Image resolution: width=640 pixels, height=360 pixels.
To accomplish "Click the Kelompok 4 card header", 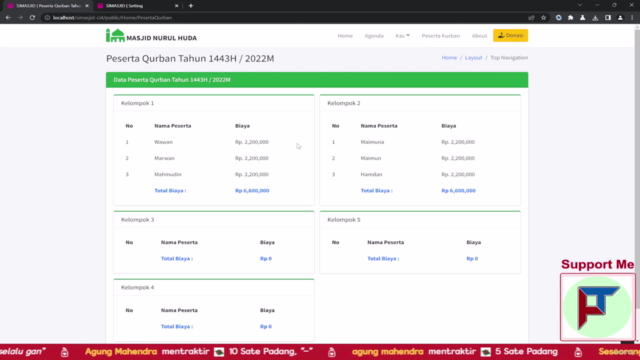I will tap(214, 287).
